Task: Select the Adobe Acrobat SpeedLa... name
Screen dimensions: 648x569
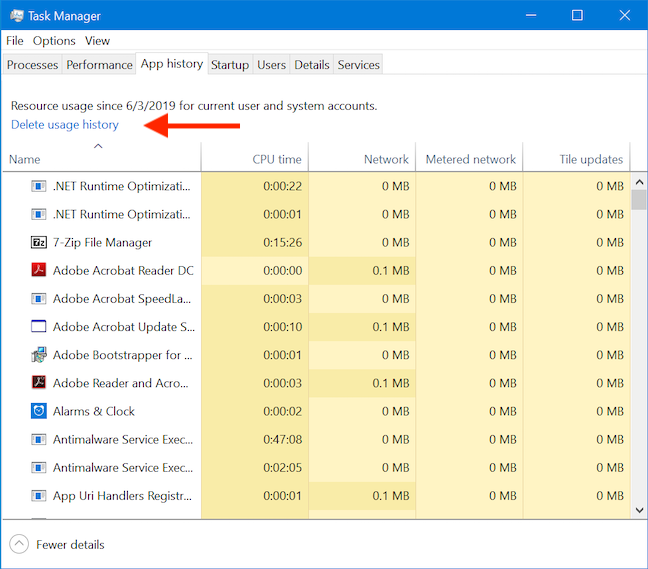Action: point(122,299)
